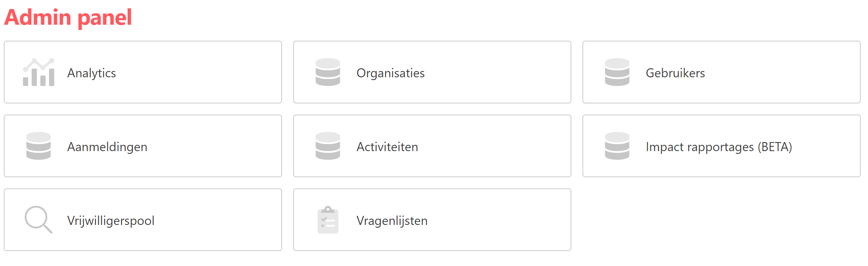This screenshot has height=266, width=868.
Task: Open the Vrijwilligerspool text link
Action: coord(111,221)
